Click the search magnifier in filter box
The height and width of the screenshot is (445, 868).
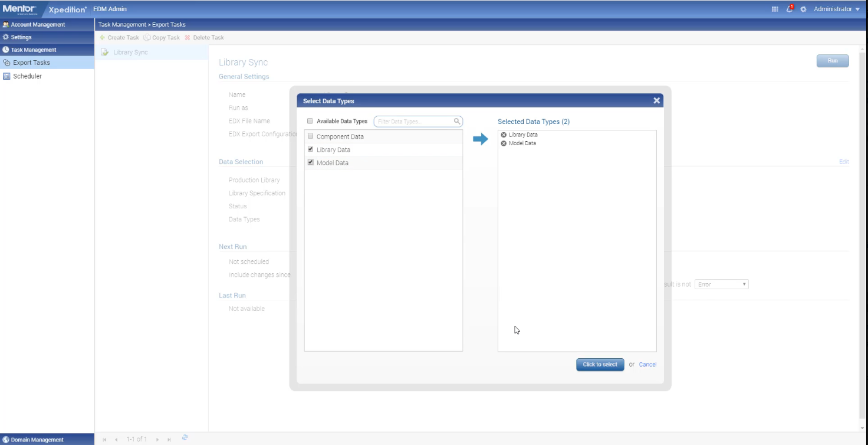(x=457, y=122)
